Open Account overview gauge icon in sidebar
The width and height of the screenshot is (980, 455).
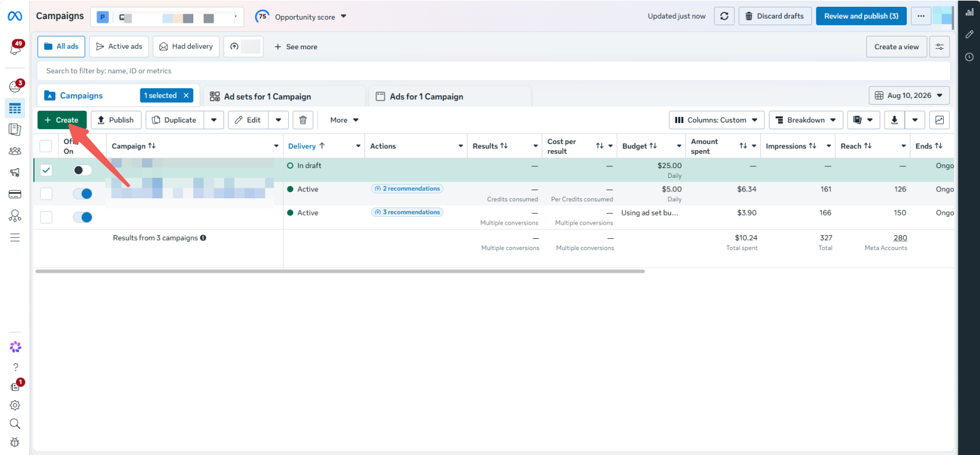click(x=15, y=86)
